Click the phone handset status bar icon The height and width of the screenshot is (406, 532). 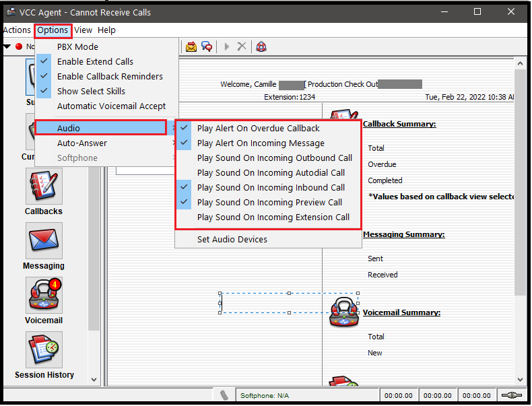click(x=224, y=395)
